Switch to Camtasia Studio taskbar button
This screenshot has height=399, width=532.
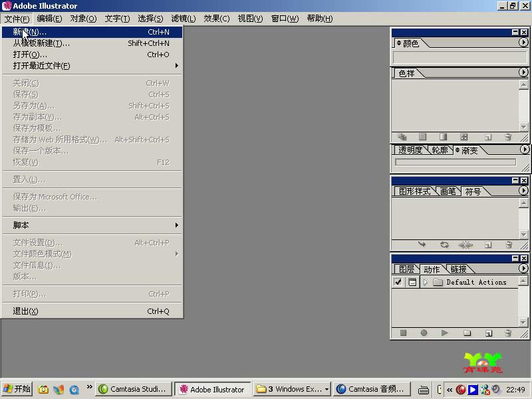tap(132, 389)
